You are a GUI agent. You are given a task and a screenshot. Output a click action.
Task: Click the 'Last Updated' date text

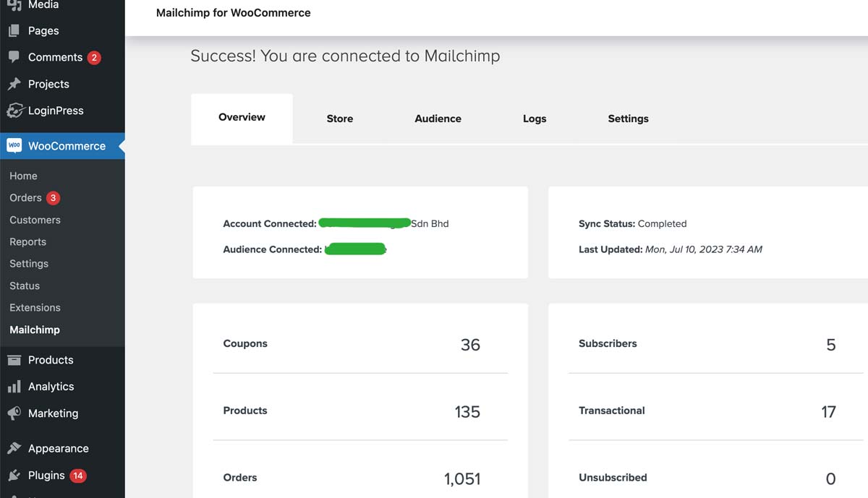pyautogui.click(x=671, y=249)
